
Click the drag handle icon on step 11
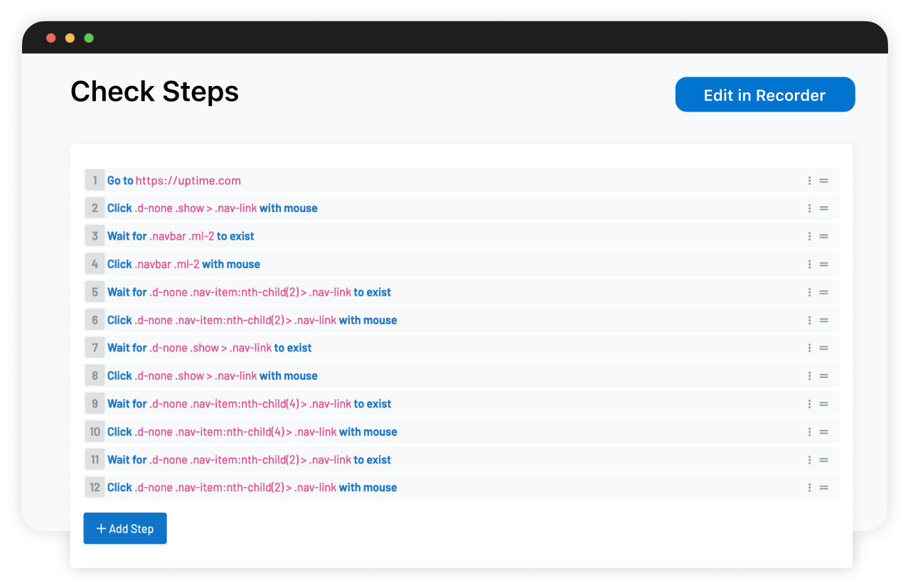pos(823,460)
